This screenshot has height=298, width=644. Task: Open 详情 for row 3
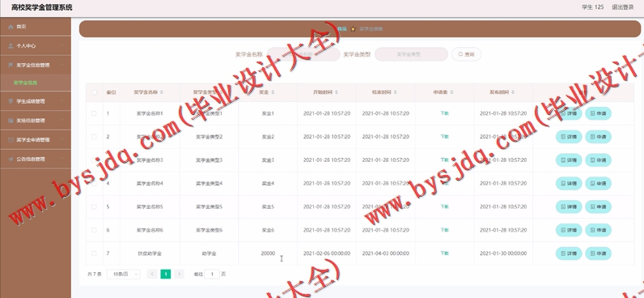click(x=569, y=160)
